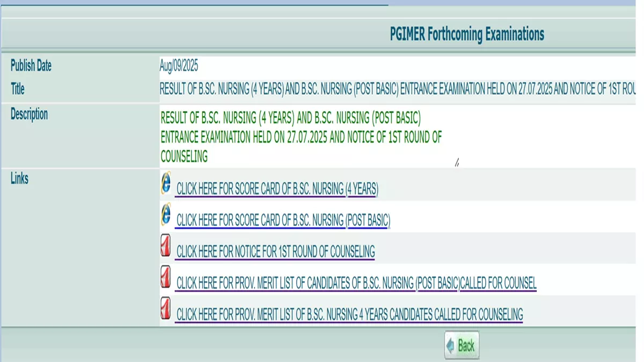
Task: Click PDF icon beside Post Basic merit list
Action: (166, 277)
